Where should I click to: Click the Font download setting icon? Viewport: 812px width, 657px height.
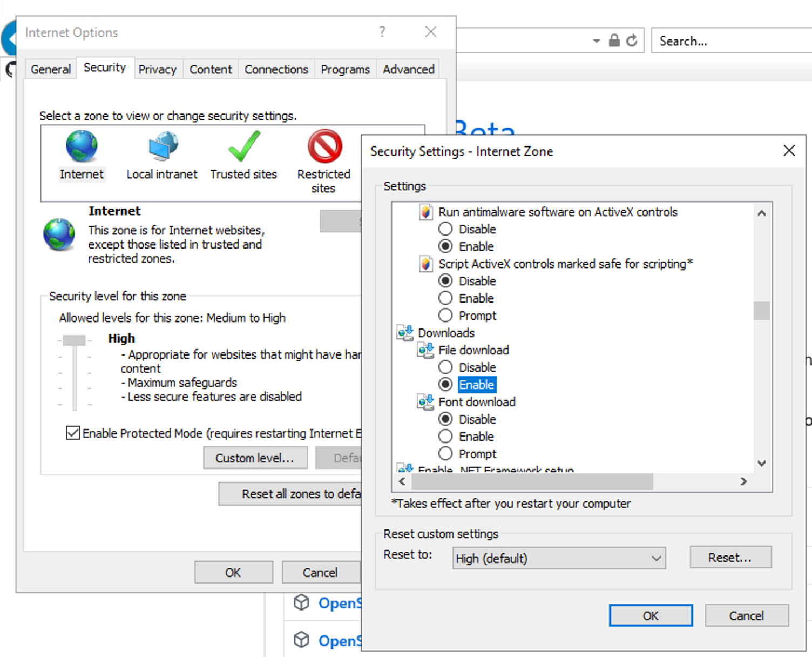coord(425,401)
